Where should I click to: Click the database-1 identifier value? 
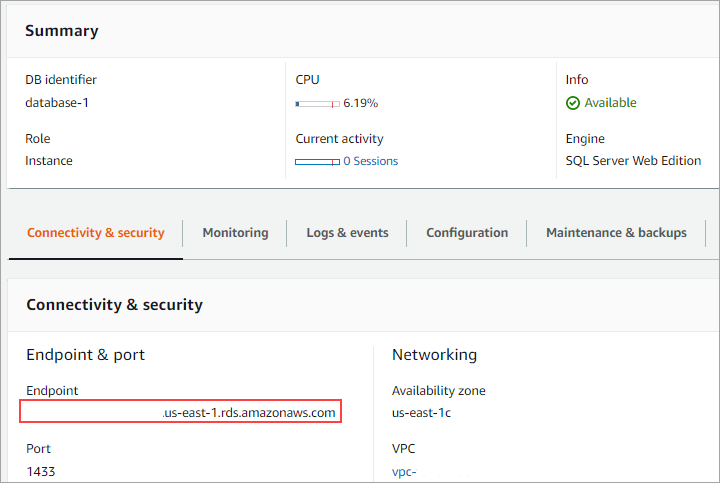click(x=57, y=102)
